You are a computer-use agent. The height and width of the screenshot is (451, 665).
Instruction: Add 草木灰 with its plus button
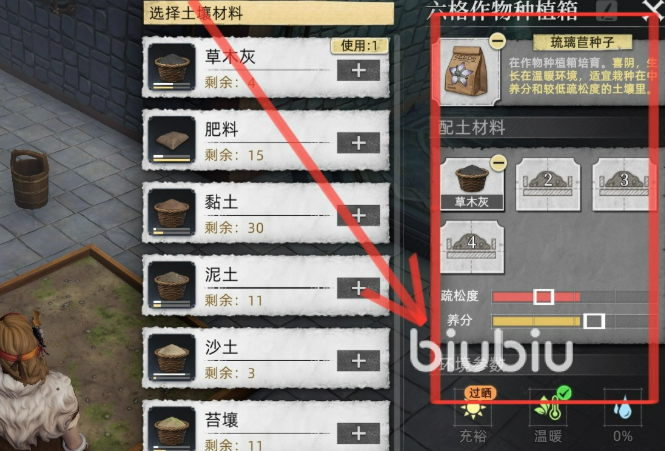click(x=358, y=70)
